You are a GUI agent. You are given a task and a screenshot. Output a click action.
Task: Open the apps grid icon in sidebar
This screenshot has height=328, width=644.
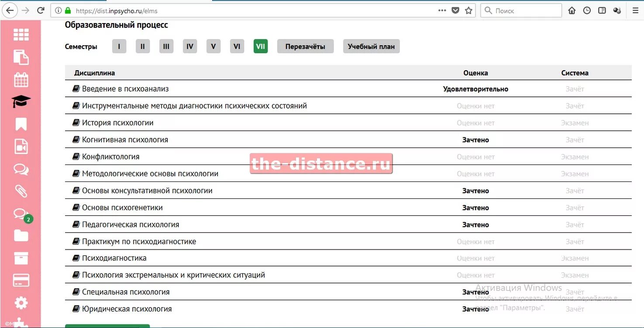coord(21,34)
